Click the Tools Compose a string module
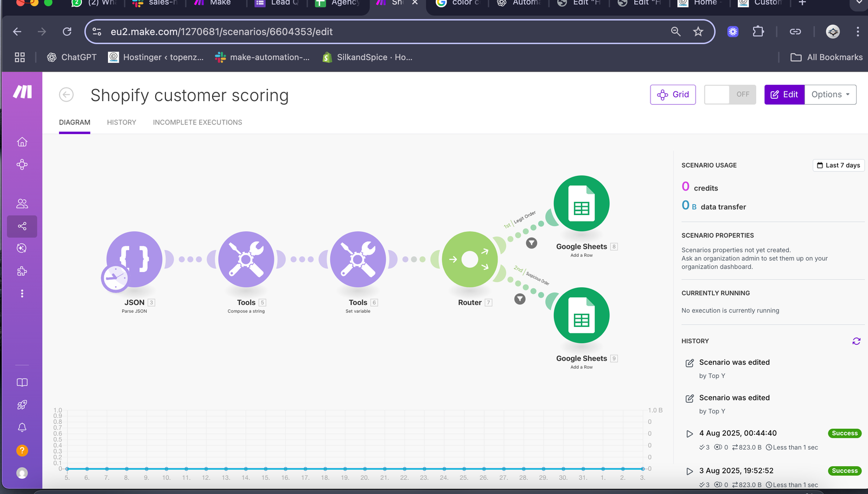The width and height of the screenshot is (868, 494). (246, 259)
